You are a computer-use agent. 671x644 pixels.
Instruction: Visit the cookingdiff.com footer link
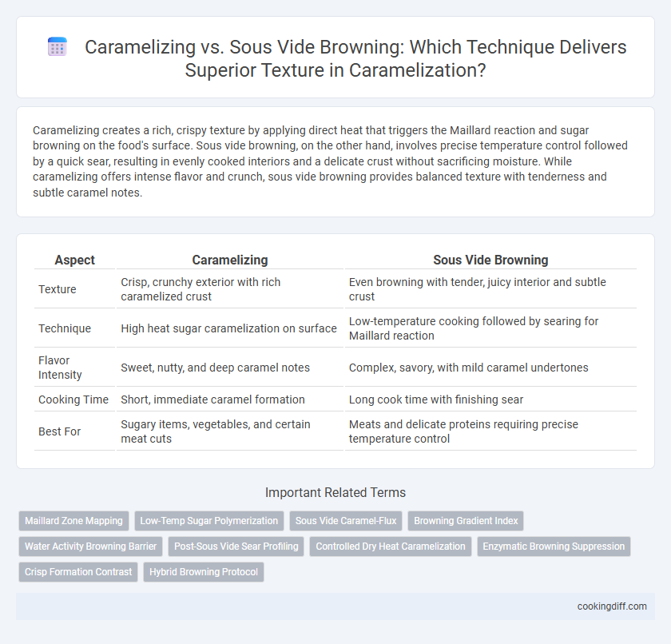point(612,606)
